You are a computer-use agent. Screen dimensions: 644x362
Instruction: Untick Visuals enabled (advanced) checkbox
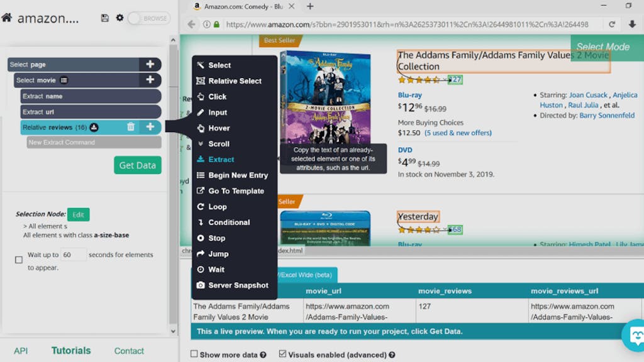(x=282, y=354)
